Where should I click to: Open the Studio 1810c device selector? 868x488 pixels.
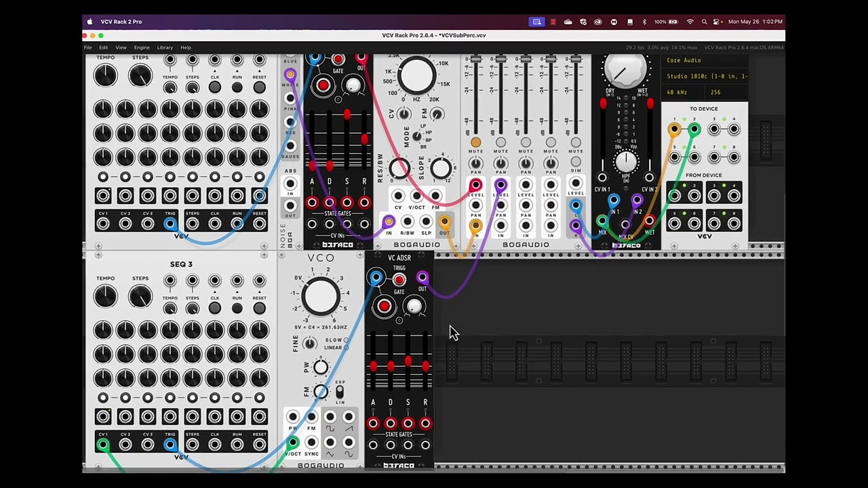point(706,76)
